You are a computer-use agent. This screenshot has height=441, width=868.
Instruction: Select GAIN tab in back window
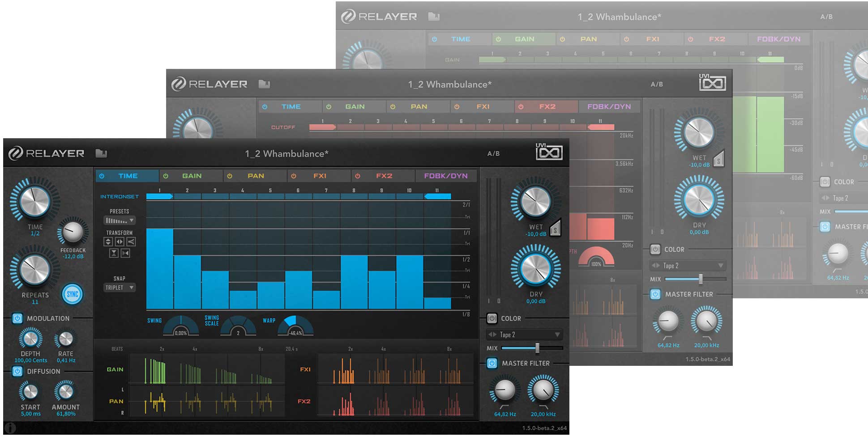click(x=524, y=39)
